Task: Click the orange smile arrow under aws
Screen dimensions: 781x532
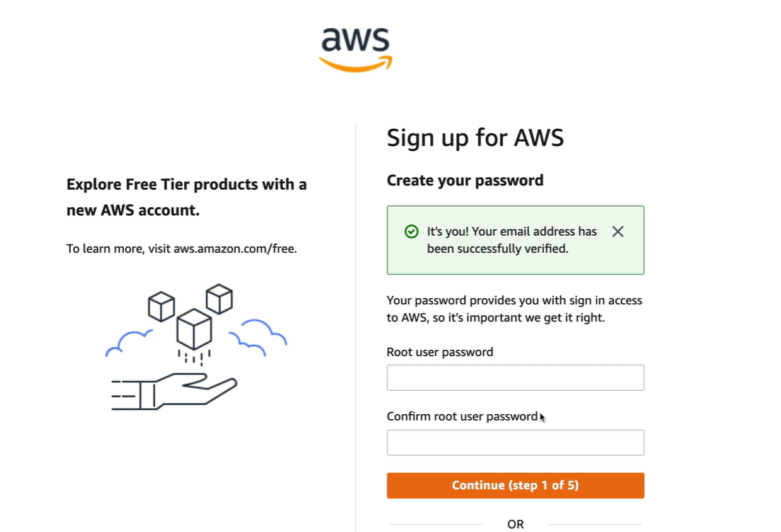Action: 356,64
